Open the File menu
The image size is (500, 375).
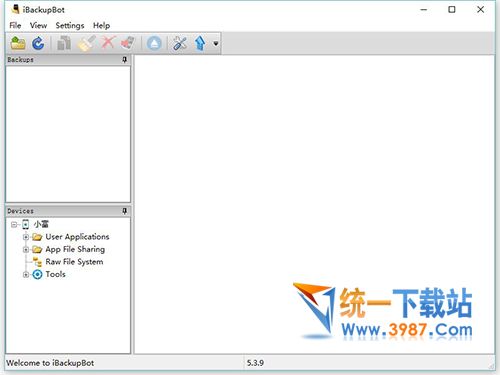coord(15,25)
